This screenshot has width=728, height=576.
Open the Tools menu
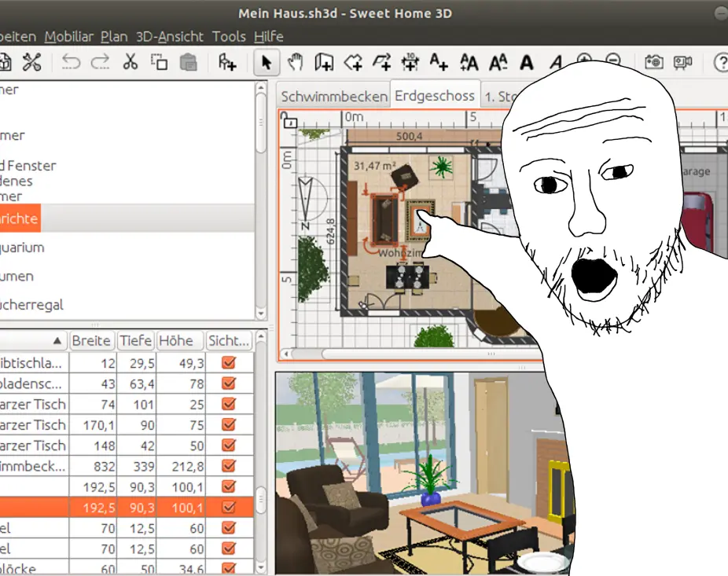(229, 37)
